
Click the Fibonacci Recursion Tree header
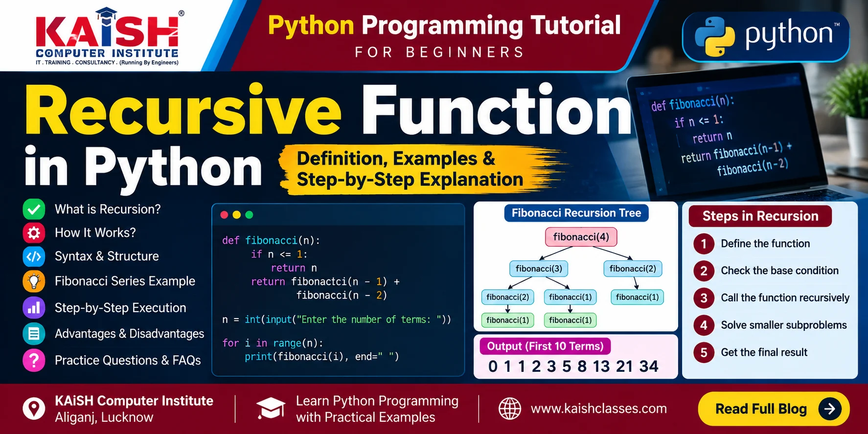tap(576, 213)
